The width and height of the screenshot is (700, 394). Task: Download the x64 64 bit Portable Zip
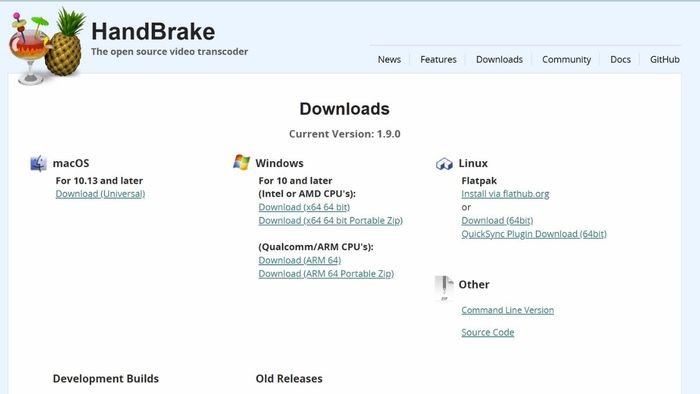(330, 221)
